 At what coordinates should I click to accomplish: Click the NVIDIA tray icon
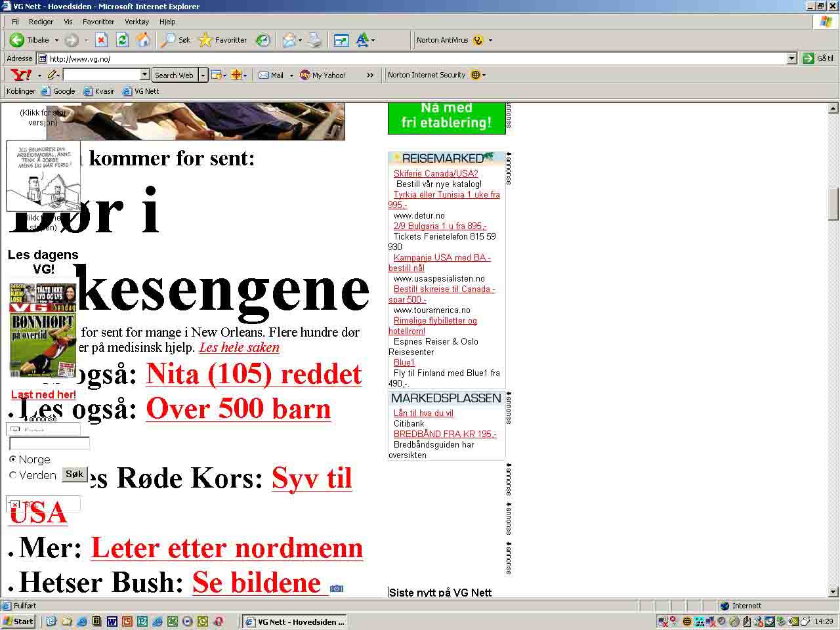tap(793, 621)
